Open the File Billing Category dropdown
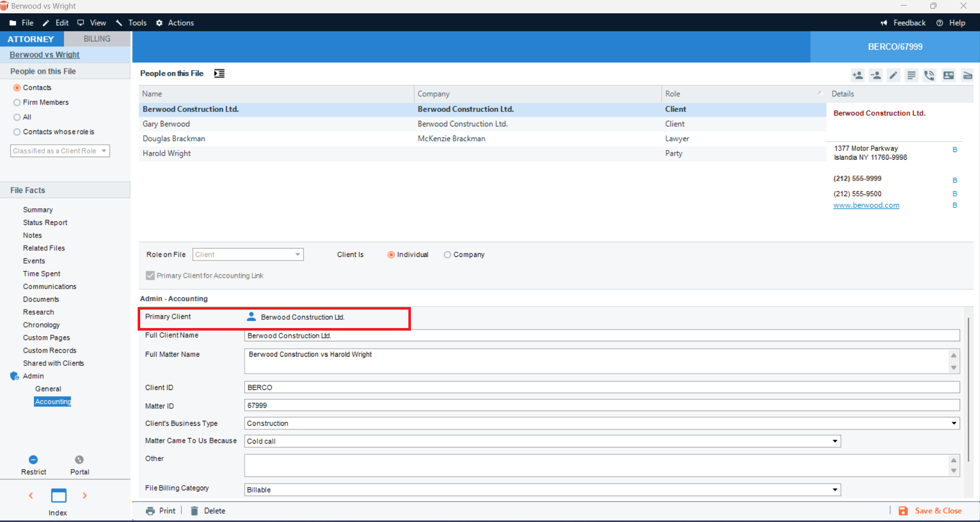 click(x=542, y=490)
